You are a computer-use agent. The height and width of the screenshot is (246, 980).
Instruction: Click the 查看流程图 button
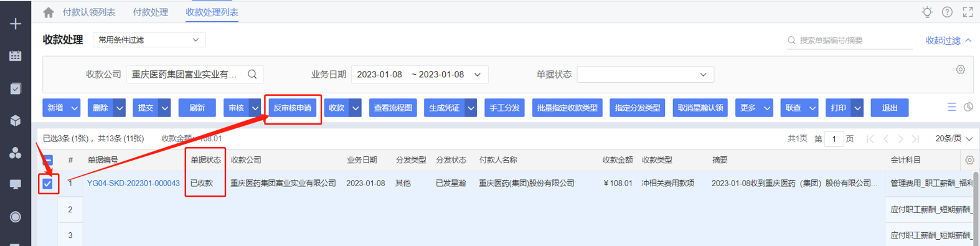(393, 108)
